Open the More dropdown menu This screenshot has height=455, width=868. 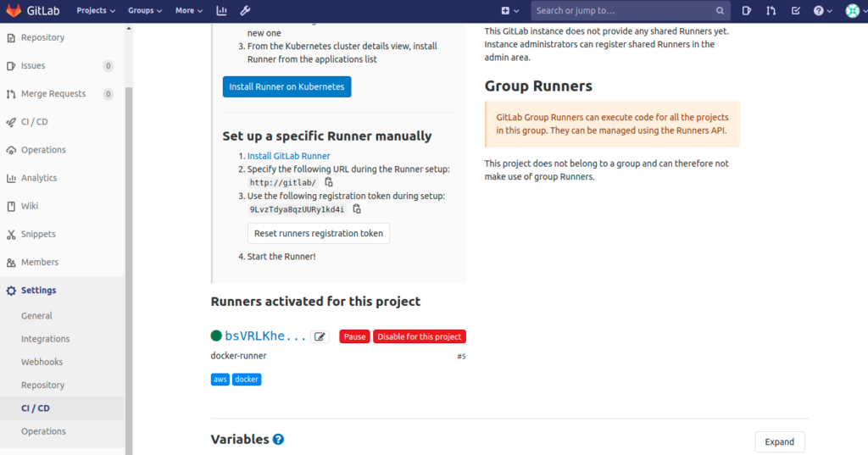pyautogui.click(x=189, y=10)
